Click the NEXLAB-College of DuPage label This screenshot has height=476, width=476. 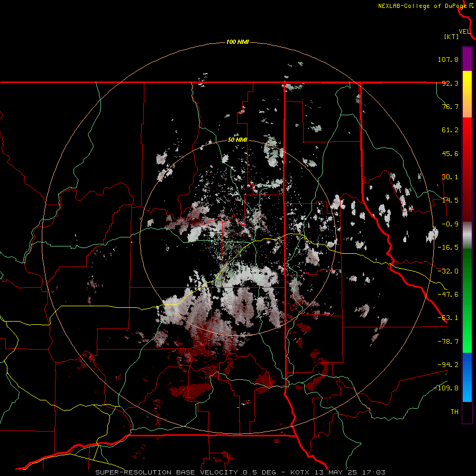pos(422,6)
